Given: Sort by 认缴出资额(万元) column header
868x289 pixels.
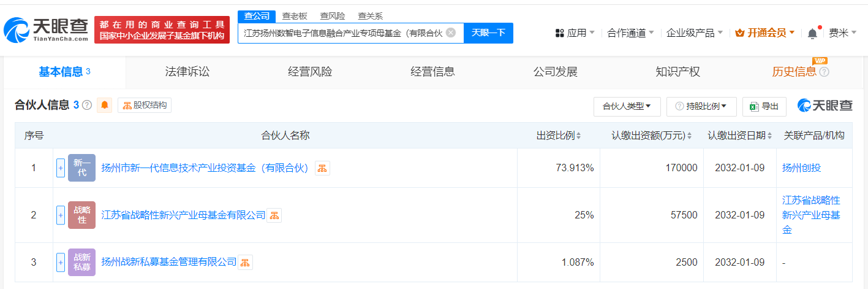Looking at the screenshot, I should [x=651, y=136].
